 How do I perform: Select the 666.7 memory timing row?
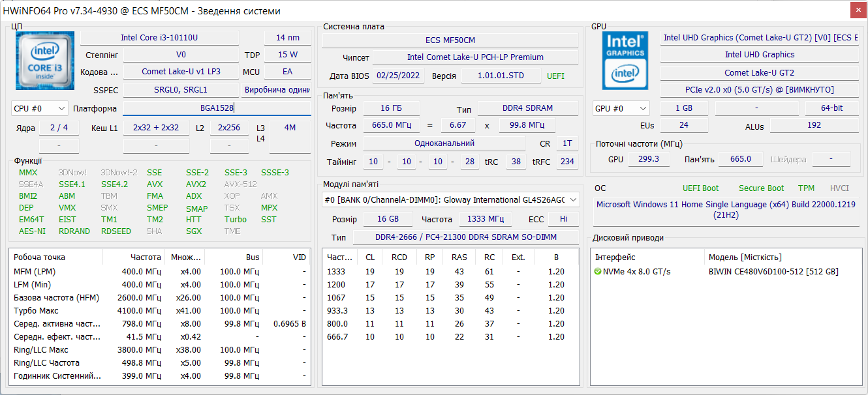coord(451,337)
